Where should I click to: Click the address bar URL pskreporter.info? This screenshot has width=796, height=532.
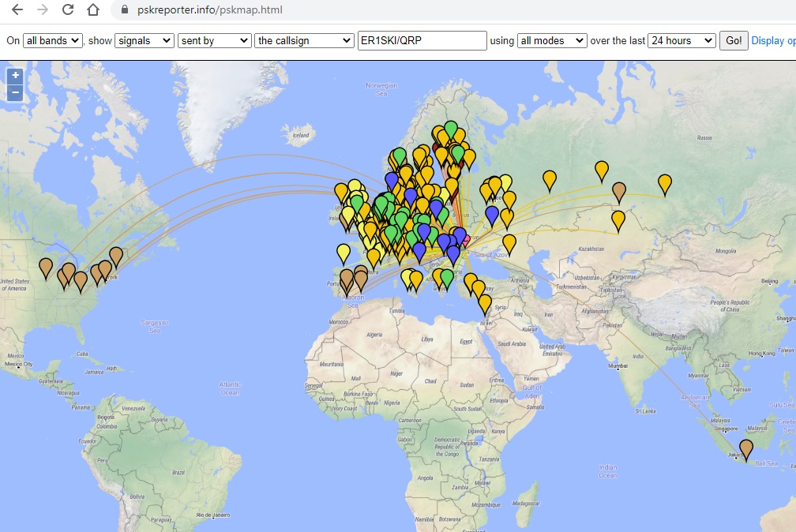pyautogui.click(x=209, y=10)
